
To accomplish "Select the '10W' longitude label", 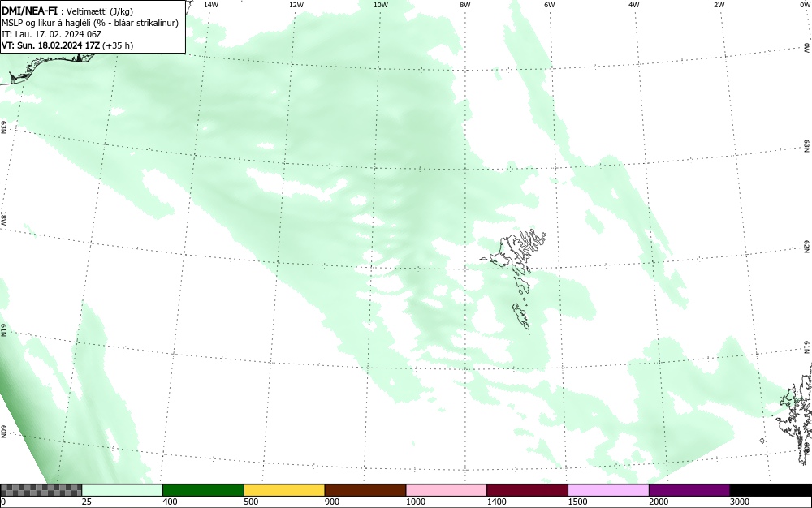I will 381,5.
